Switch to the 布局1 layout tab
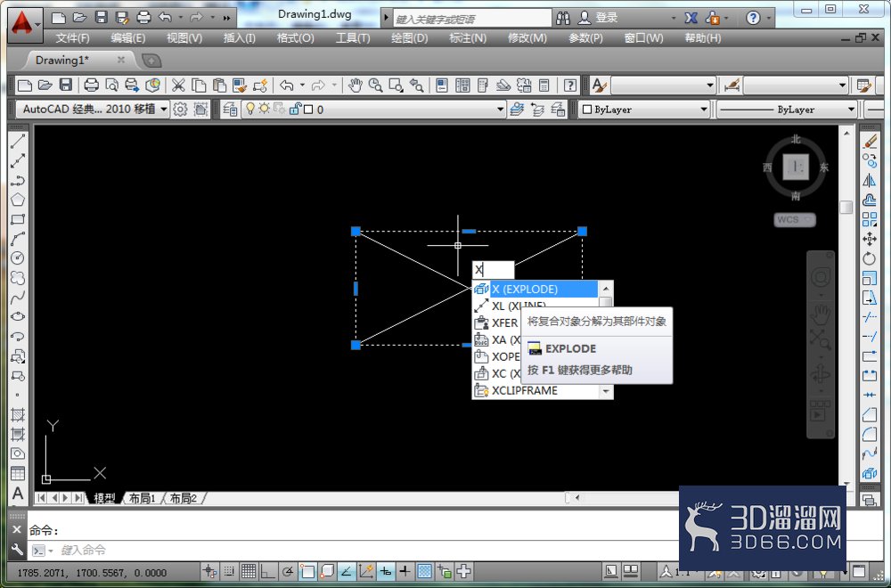The height and width of the screenshot is (588, 891). click(142, 498)
